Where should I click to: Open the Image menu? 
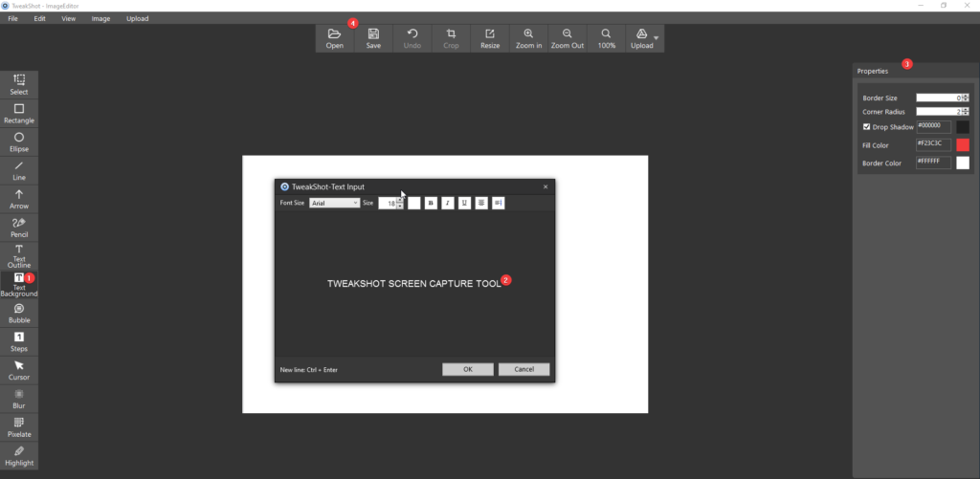tap(100, 19)
